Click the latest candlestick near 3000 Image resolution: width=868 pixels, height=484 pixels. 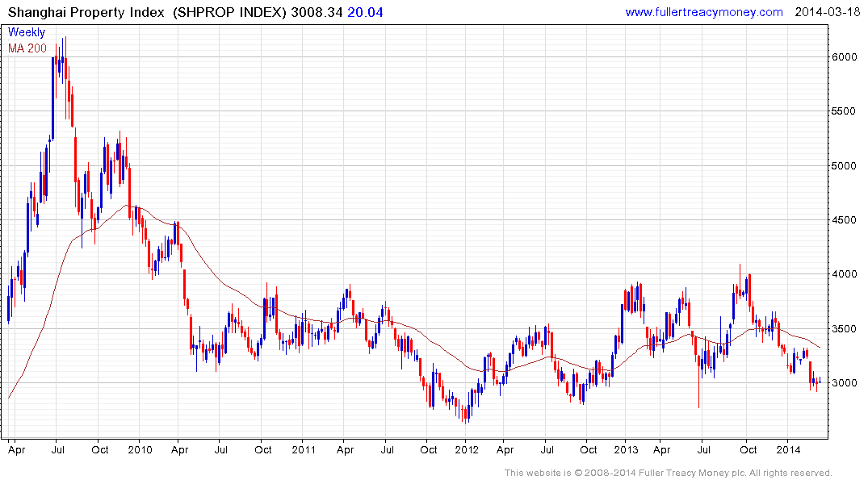coord(820,382)
